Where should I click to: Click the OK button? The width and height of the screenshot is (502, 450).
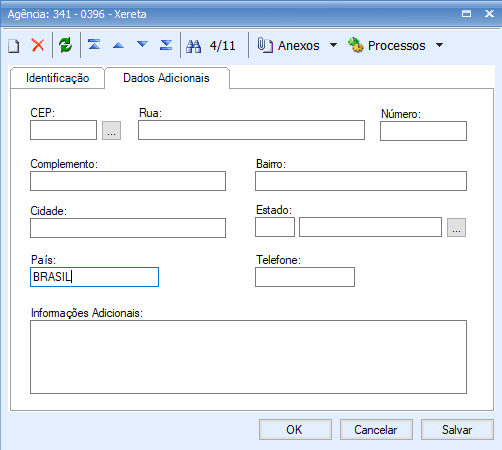coord(295,430)
